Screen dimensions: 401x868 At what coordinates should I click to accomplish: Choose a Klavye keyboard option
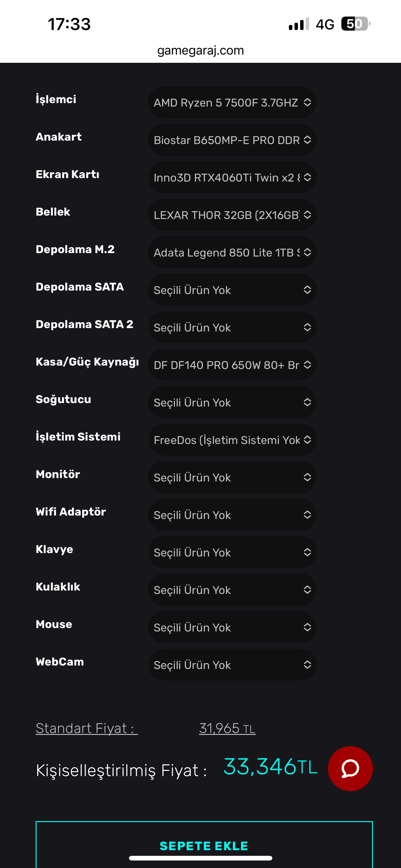[232, 552]
